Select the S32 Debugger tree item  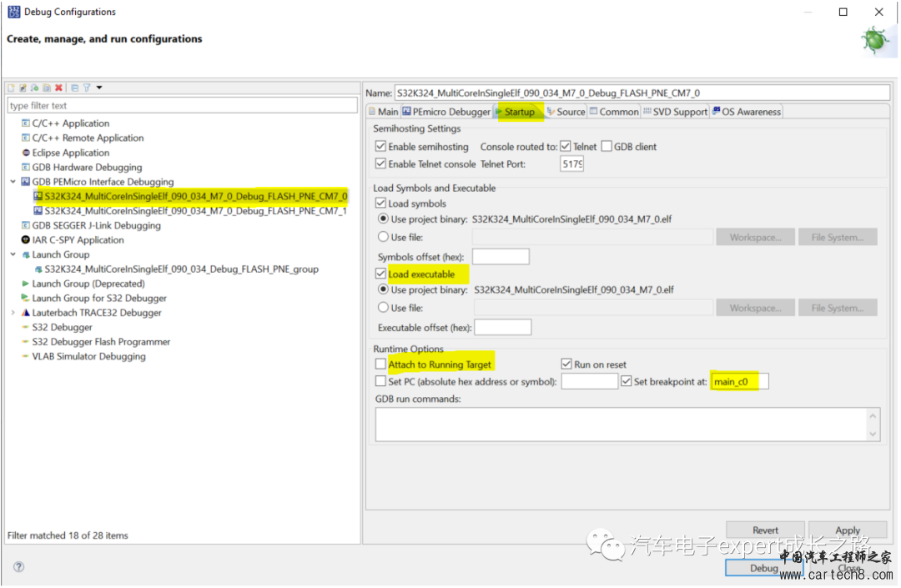tap(62, 327)
